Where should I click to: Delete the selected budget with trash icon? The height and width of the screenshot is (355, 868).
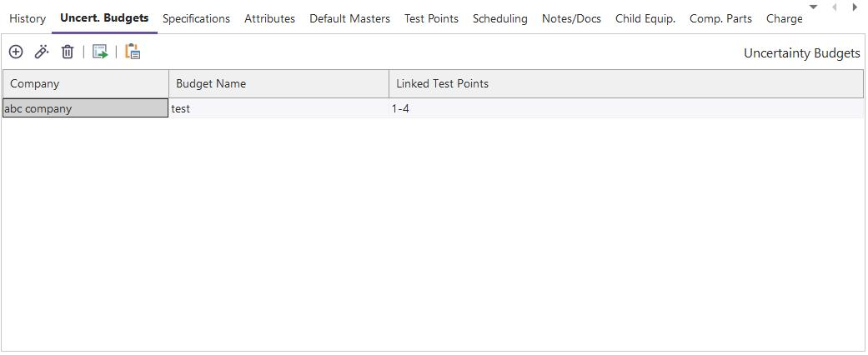point(68,52)
